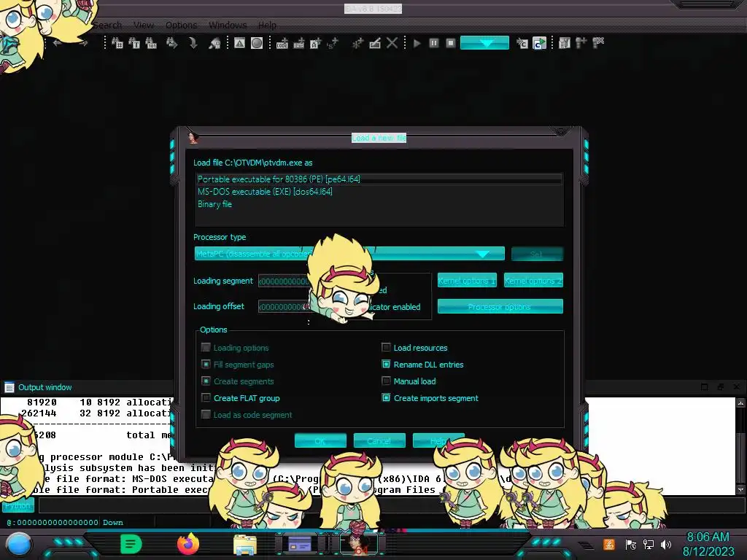Click the last toolbar icon with X mark
The width and height of the screenshot is (747, 560).
point(598,43)
